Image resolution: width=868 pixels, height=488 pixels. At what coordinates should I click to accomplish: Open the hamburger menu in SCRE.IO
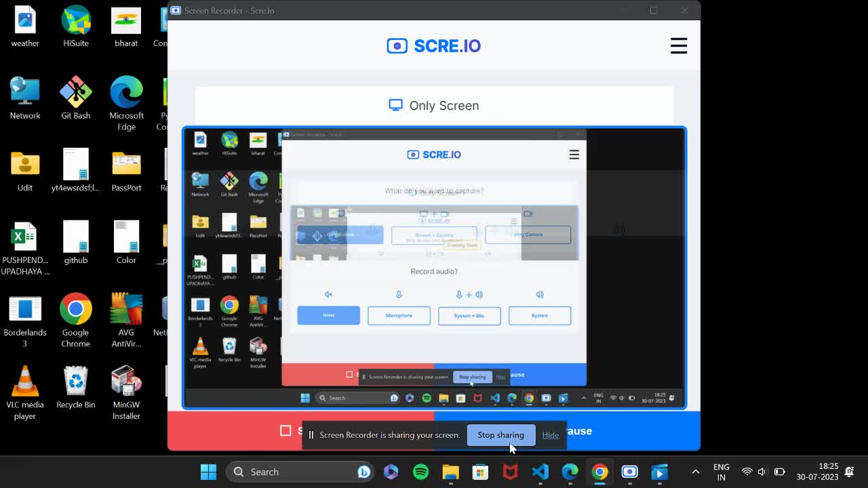point(678,45)
